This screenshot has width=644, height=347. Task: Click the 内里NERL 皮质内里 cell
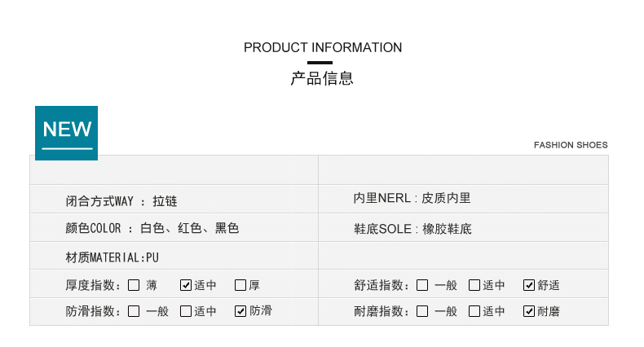coord(412,198)
